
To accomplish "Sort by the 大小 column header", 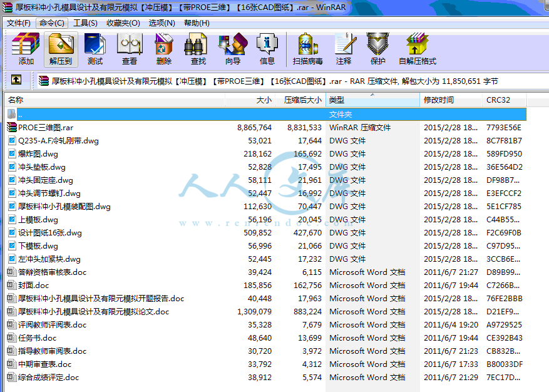I will (250, 100).
